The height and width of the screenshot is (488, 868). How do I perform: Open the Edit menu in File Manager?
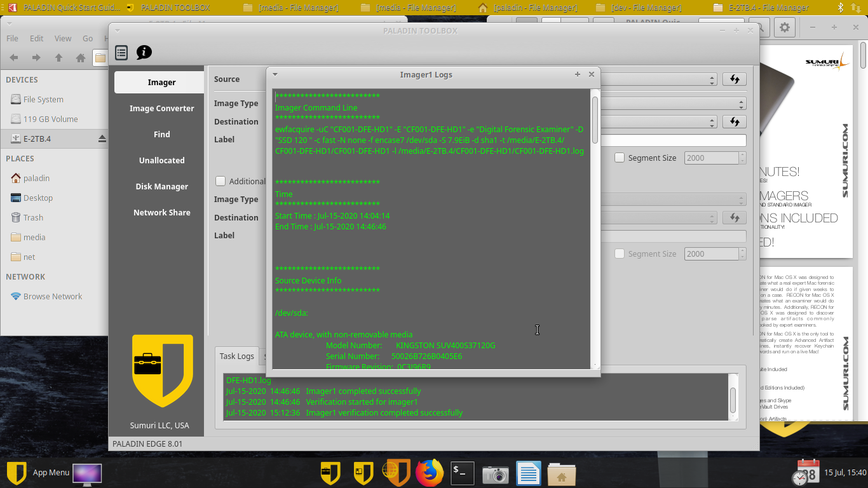[36, 38]
